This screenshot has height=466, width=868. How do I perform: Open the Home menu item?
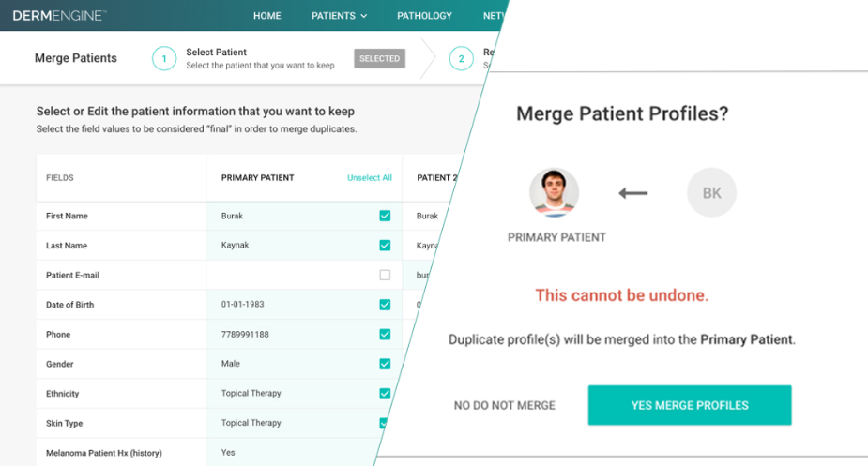click(267, 16)
